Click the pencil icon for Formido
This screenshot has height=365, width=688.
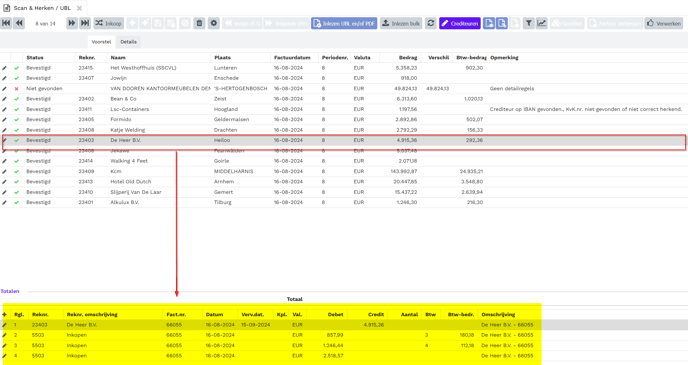coord(4,119)
